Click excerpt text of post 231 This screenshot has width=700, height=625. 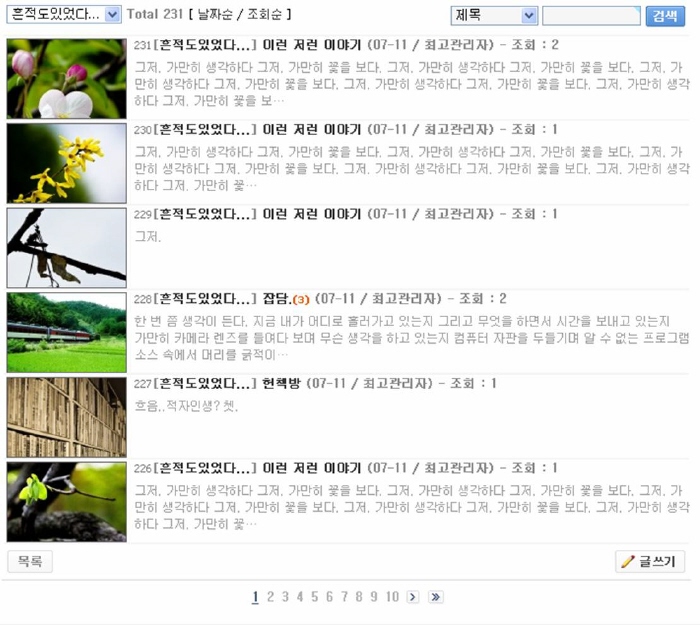tap(412, 84)
